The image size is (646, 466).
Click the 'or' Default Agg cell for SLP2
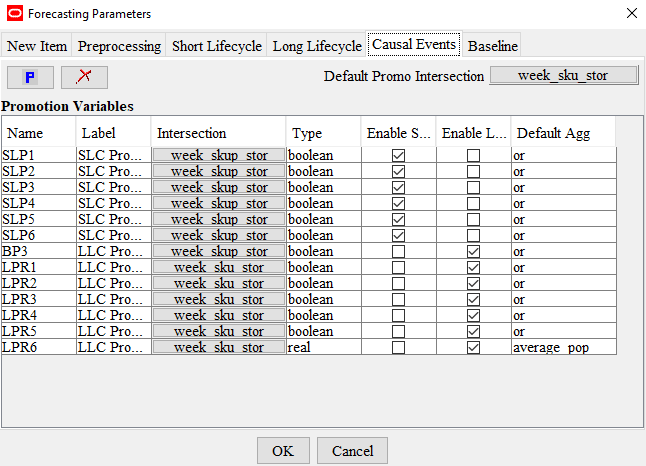point(564,171)
